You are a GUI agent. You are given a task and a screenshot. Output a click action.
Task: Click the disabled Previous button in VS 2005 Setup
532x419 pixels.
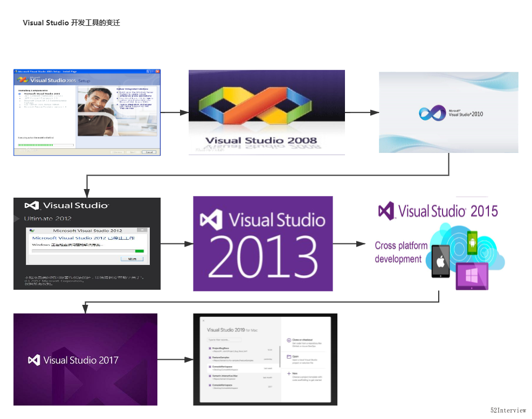118,152
